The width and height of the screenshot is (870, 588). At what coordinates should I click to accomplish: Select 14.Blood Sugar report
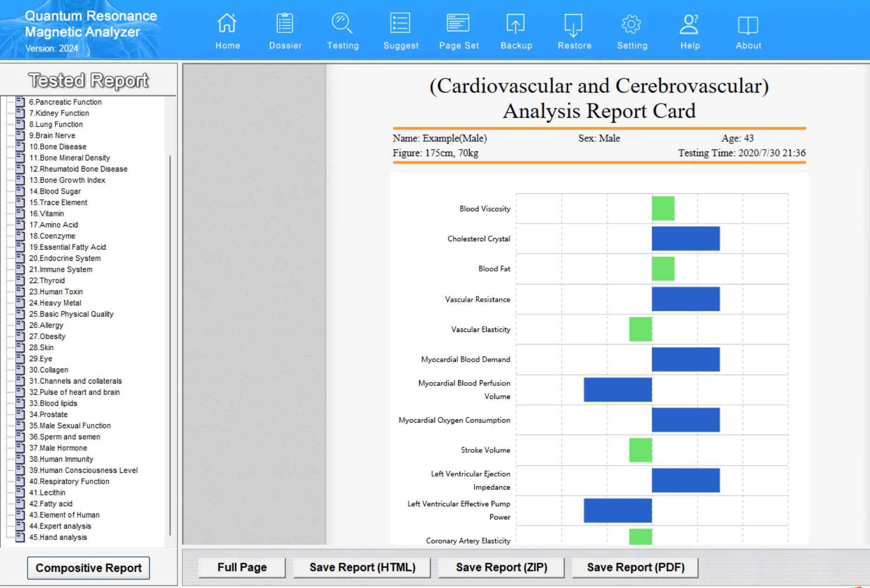pyautogui.click(x=55, y=191)
